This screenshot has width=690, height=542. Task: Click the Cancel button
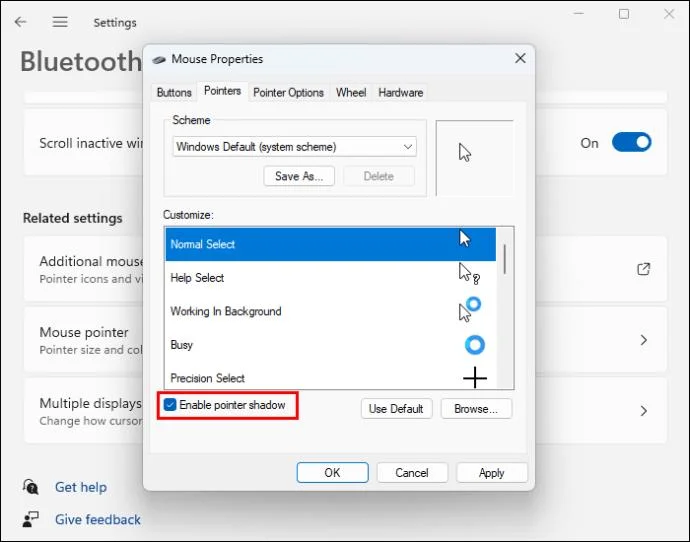412,472
